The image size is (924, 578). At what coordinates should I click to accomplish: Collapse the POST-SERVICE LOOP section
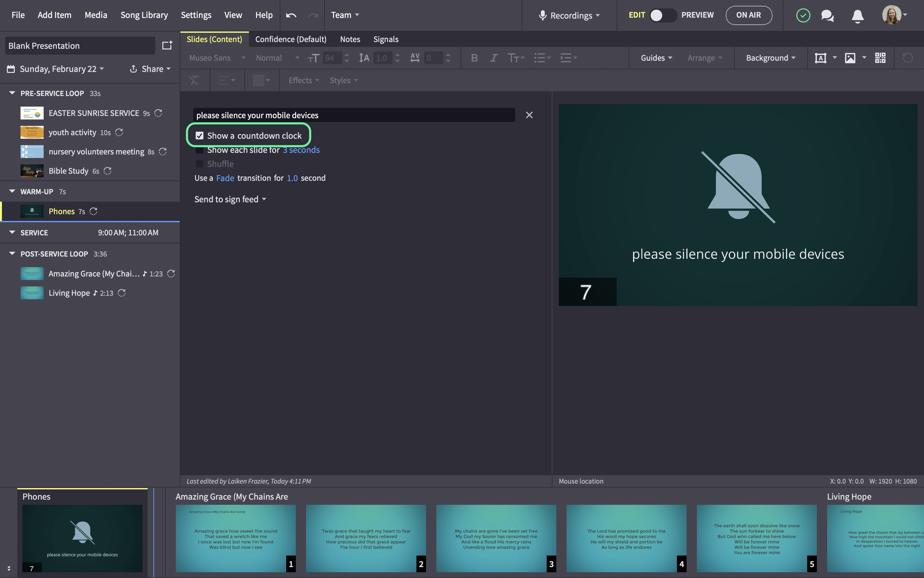coord(12,253)
